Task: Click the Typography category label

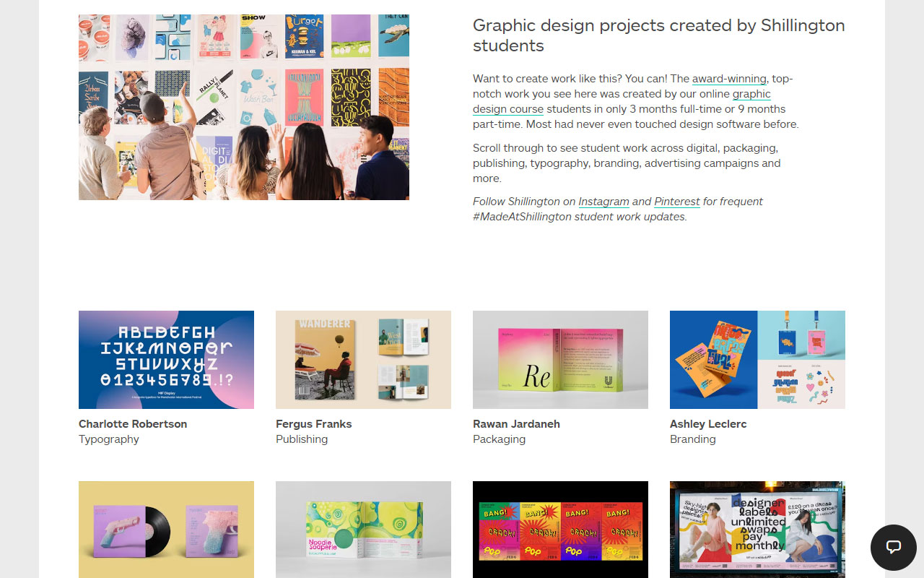Action: pyautogui.click(x=108, y=439)
